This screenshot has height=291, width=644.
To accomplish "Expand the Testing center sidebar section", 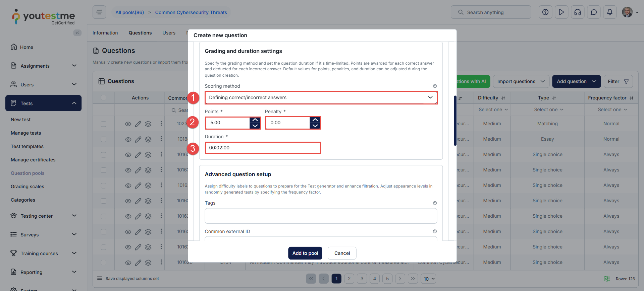I will click(x=44, y=216).
